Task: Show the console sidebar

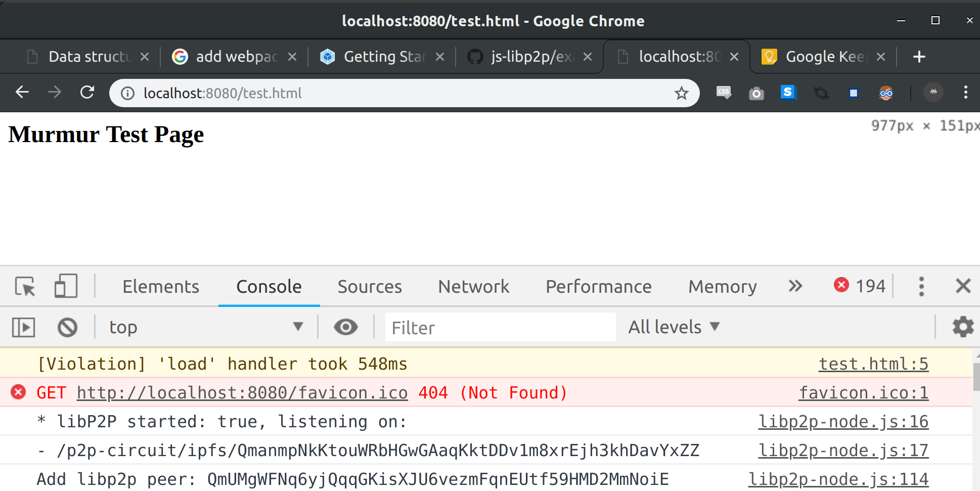Action: 24,327
